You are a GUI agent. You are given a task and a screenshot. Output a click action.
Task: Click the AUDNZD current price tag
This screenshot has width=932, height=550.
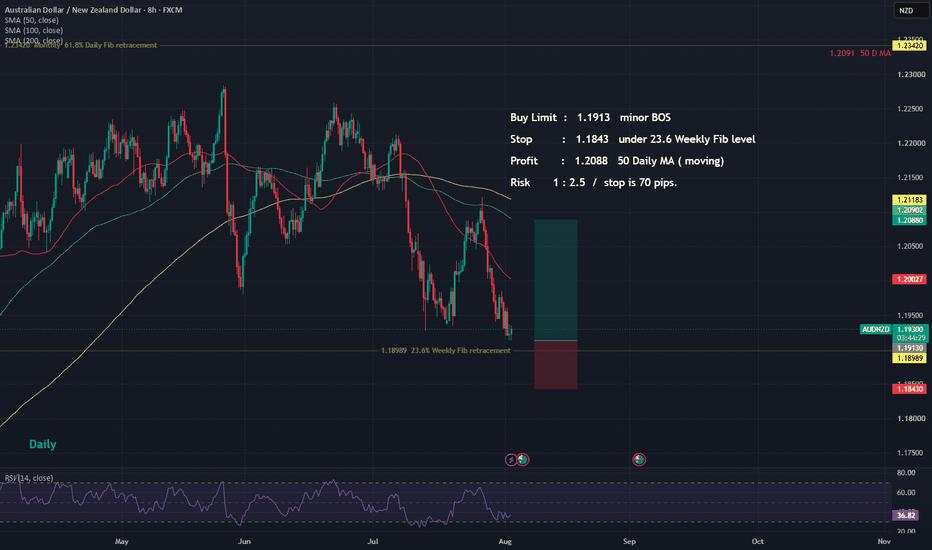pyautogui.click(x=876, y=329)
